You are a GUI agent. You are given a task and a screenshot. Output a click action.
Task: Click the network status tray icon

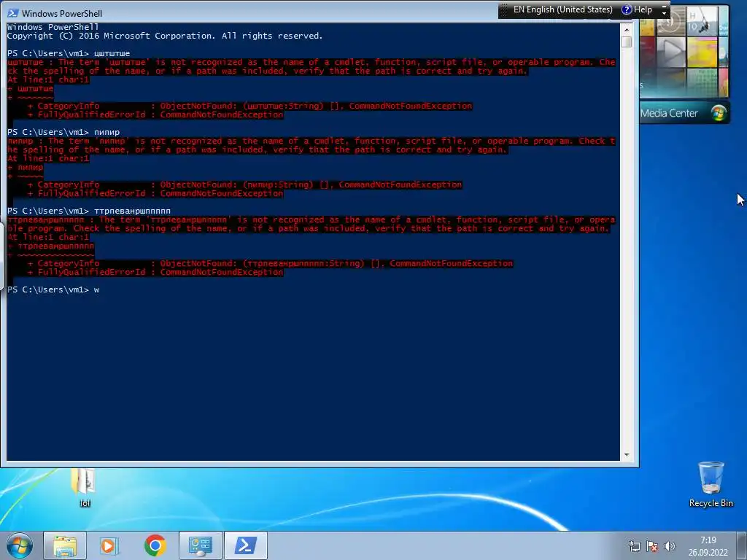pyautogui.click(x=634, y=546)
